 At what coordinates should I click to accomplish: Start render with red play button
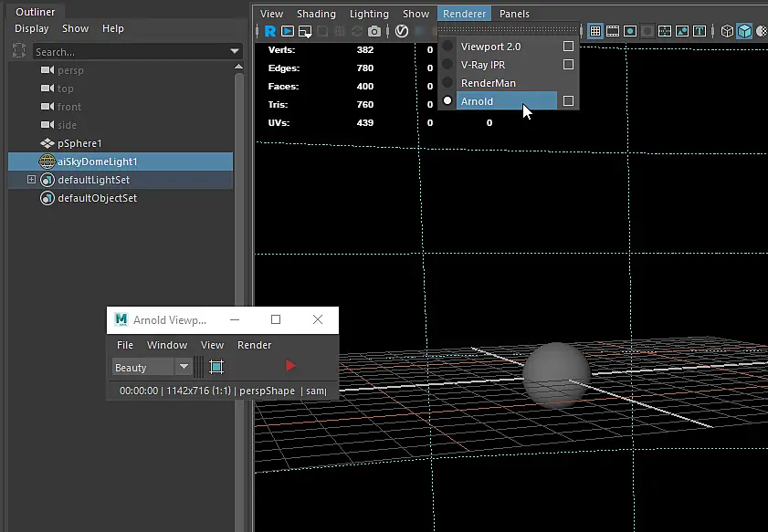[290, 366]
